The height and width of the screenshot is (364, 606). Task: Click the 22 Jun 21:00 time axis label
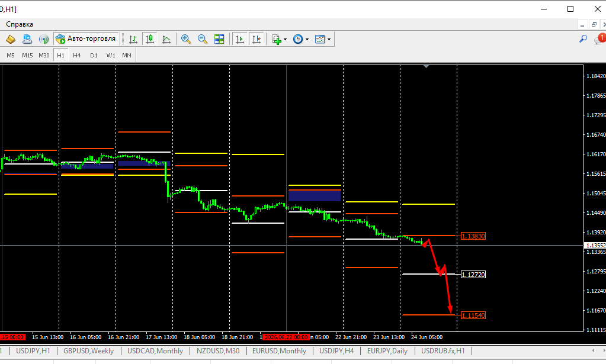tap(351, 337)
